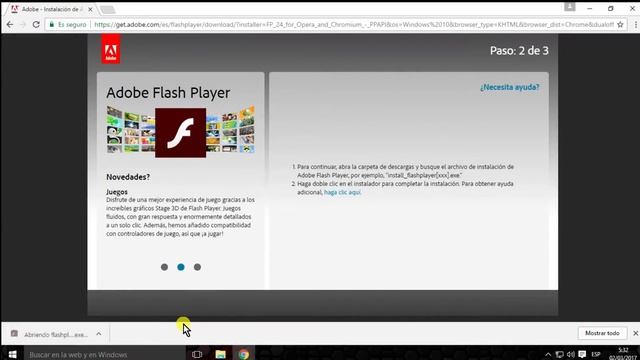Click the Chrome taskbar icon
This screenshot has height=360, width=640.
(244, 354)
